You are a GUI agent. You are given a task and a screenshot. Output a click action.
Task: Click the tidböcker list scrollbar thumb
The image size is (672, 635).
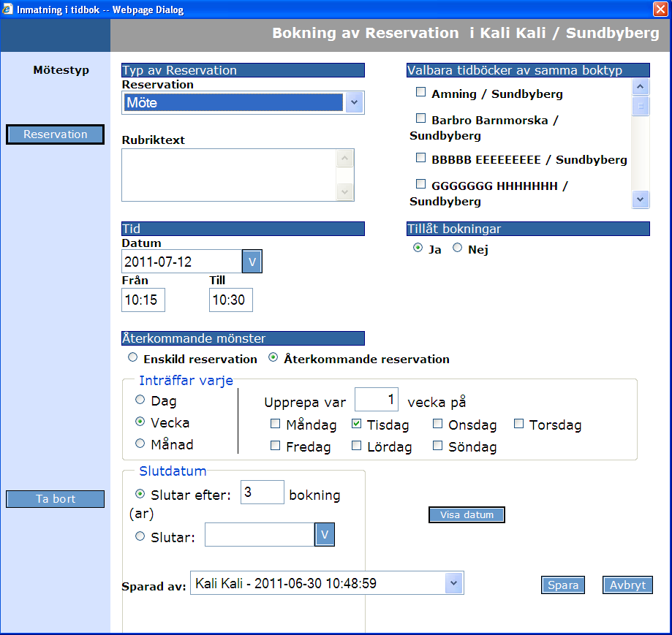(x=641, y=106)
